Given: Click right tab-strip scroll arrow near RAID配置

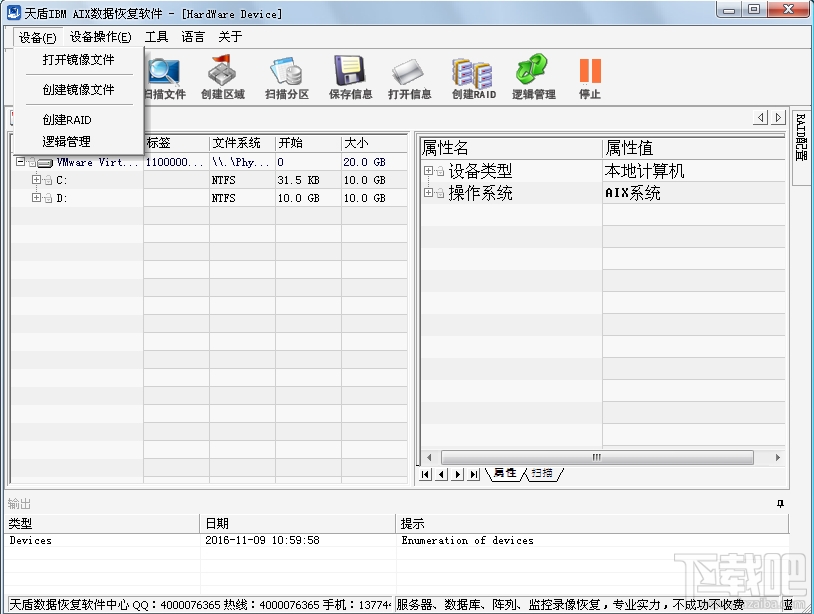Looking at the screenshot, I should point(778,118).
